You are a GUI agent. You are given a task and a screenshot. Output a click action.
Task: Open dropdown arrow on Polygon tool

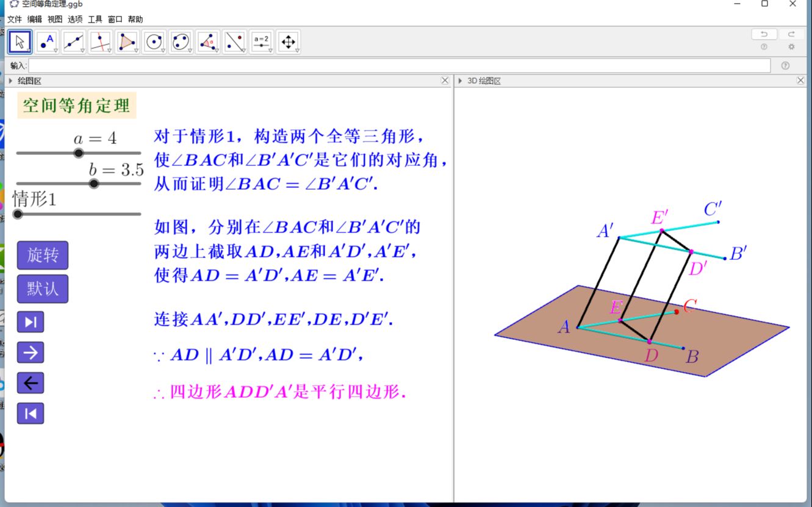136,51
